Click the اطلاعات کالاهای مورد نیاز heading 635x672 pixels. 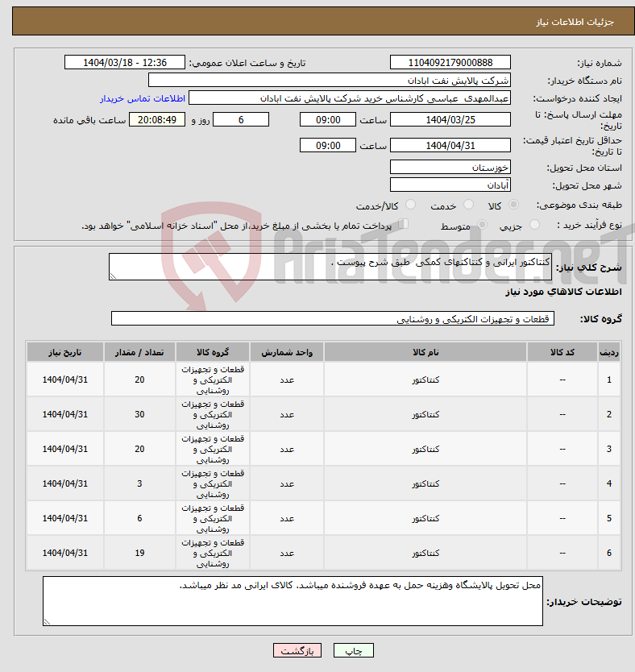click(563, 292)
